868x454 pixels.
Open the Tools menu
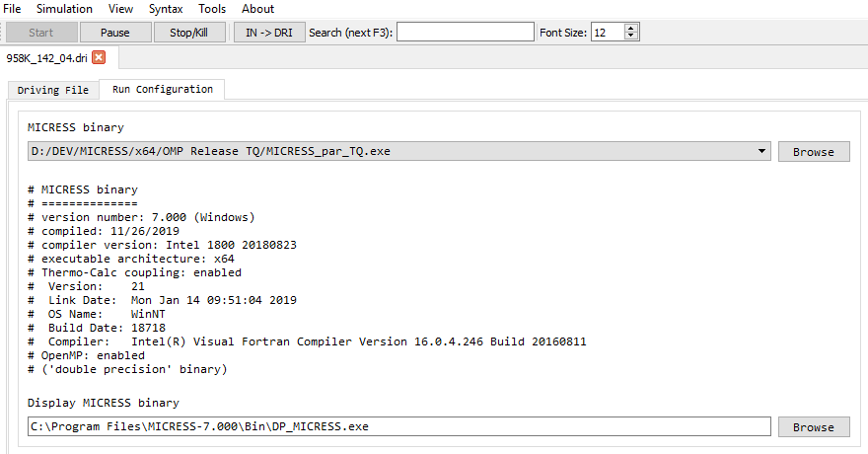pyautogui.click(x=212, y=9)
